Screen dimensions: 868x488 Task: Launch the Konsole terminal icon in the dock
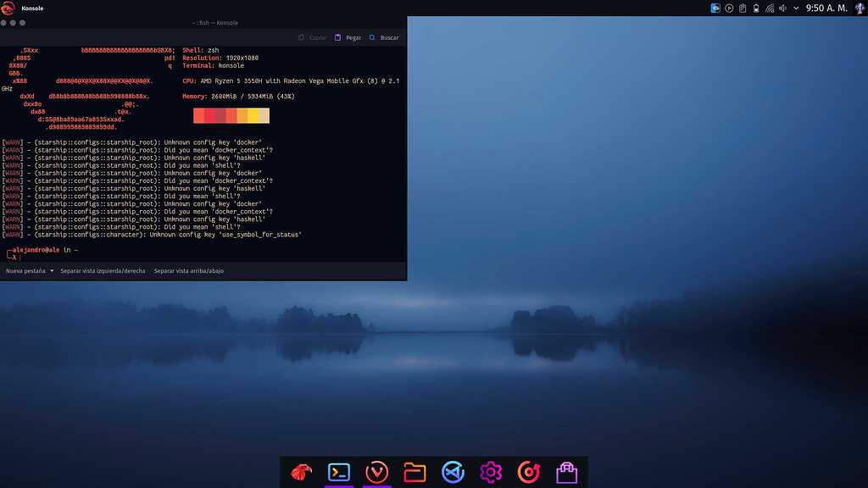coord(338,472)
